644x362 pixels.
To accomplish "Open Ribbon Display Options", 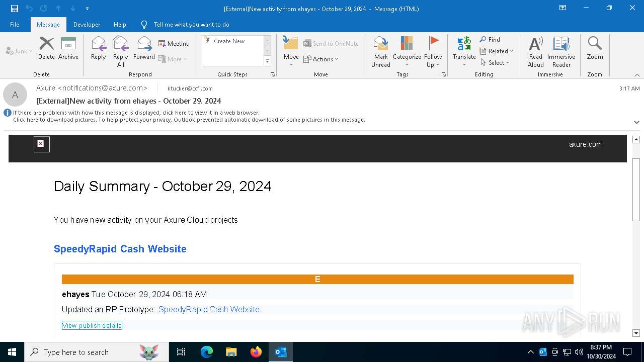I will (x=562, y=8).
